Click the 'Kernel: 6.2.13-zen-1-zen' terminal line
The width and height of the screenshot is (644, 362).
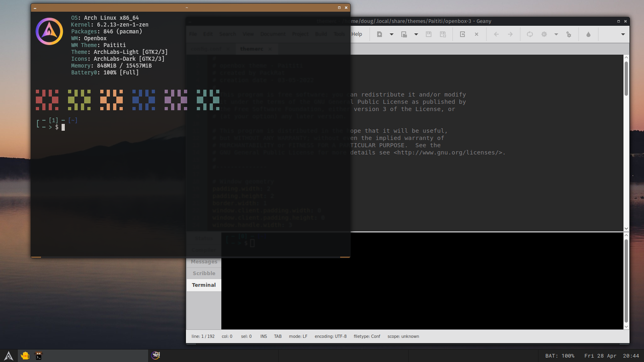pyautogui.click(x=110, y=25)
